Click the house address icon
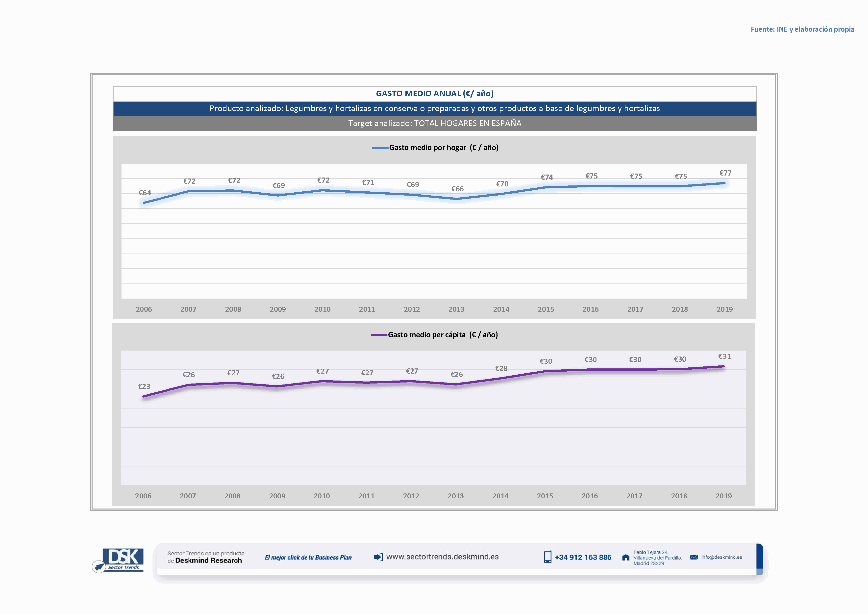 pos(626,558)
